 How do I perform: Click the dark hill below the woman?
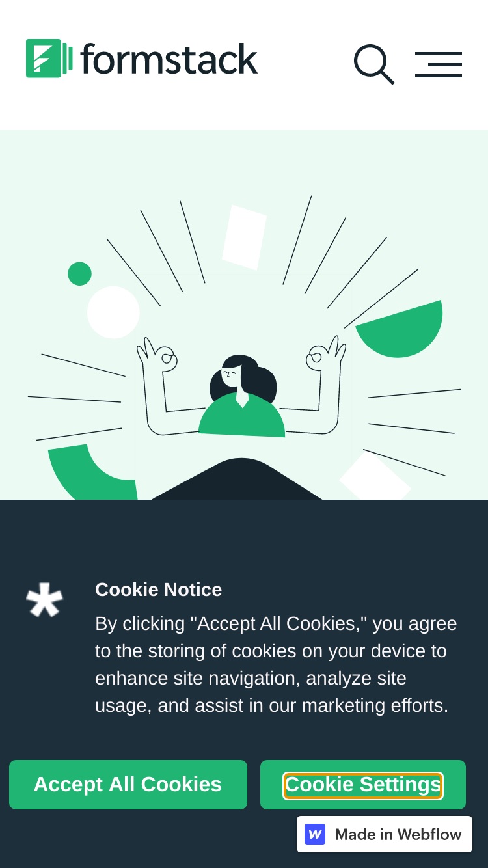(237, 480)
